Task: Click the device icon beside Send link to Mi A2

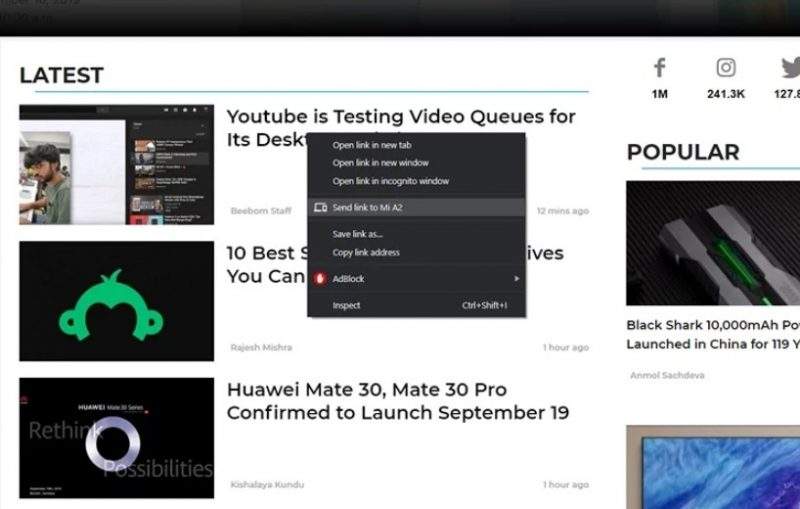Action: [x=320, y=207]
